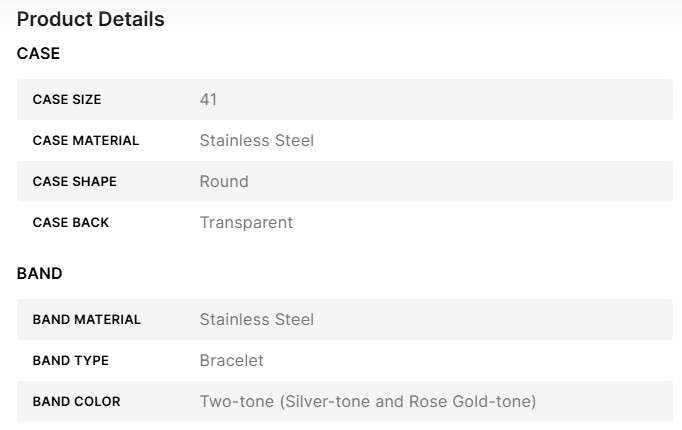Screen dimensions: 682x430
Task: Click the Round case shape value
Action: click(224, 182)
